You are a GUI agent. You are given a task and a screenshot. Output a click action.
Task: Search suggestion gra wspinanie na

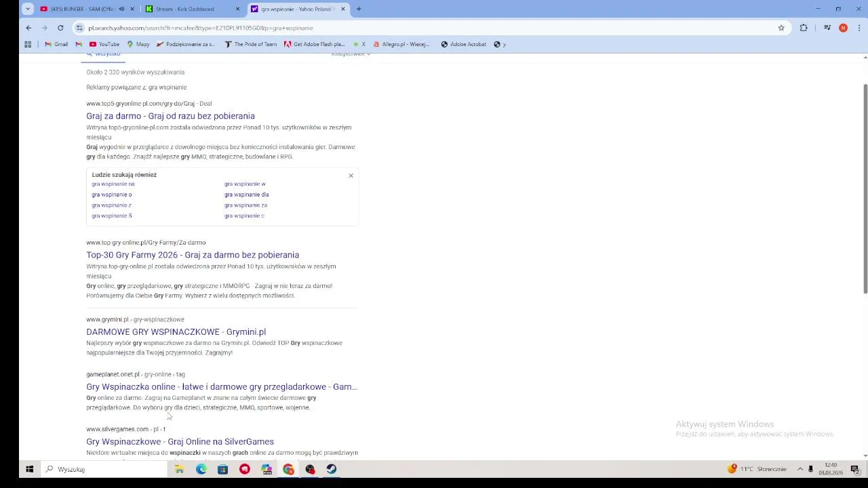(113, 184)
